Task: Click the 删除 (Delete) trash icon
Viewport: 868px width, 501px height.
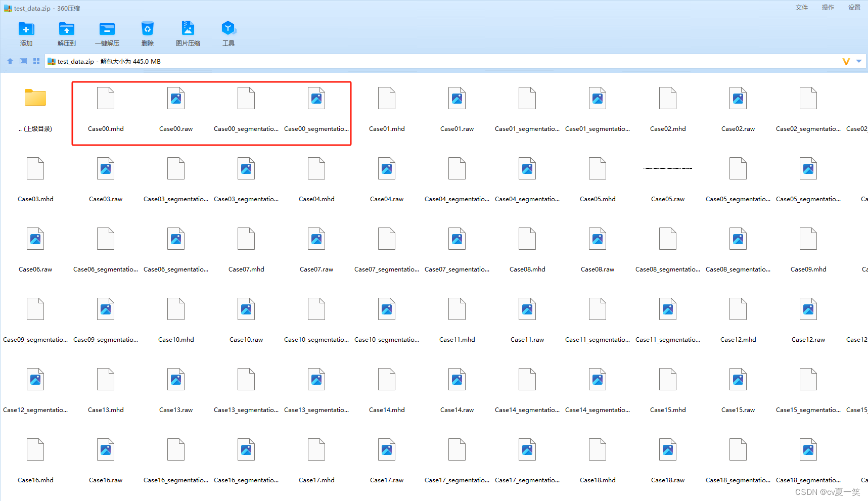Action: pyautogui.click(x=148, y=29)
